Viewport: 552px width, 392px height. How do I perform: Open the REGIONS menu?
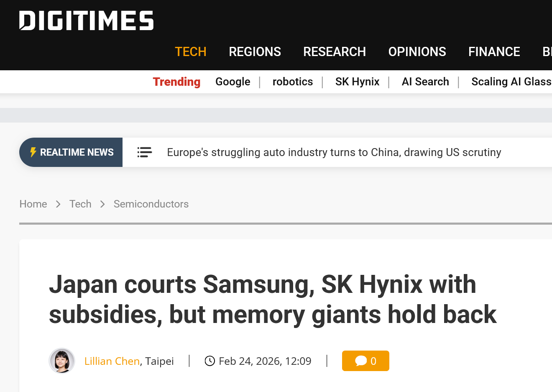pyautogui.click(x=255, y=51)
